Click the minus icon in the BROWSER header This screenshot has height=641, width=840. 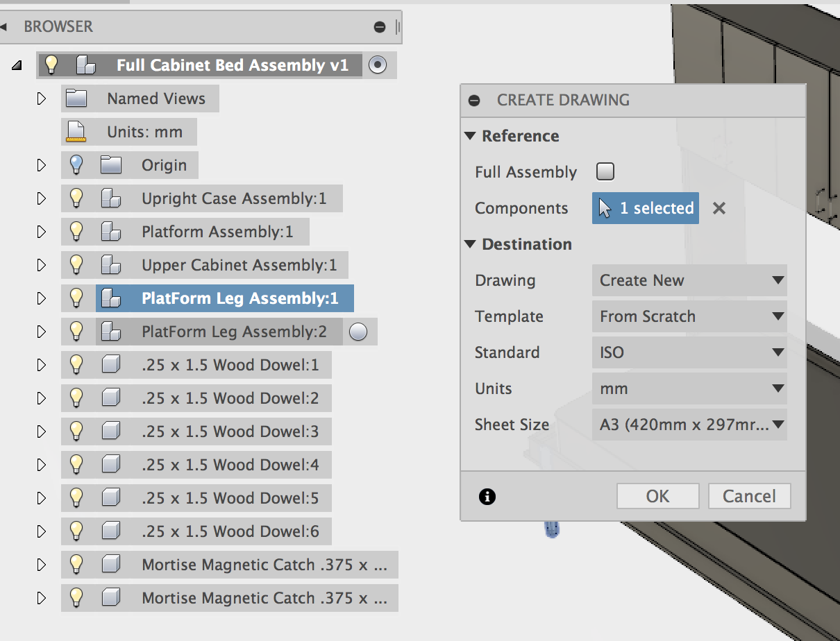[379, 27]
